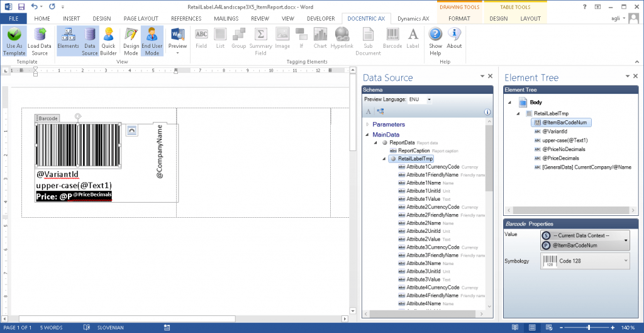Insert a Summary Field element
The width and height of the screenshot is (644, 333).
(x=261, y=41)
